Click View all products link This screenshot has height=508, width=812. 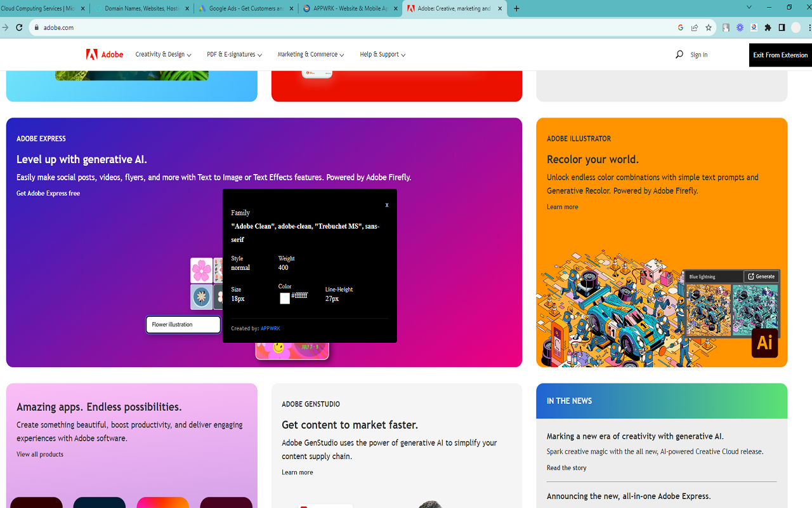tap(40, 454)
